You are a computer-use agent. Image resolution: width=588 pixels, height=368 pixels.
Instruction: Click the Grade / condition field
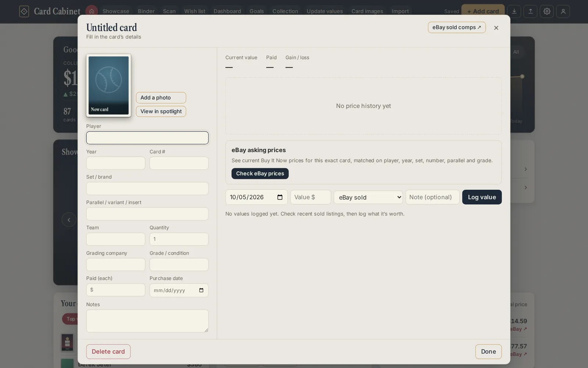pos(179,265)
